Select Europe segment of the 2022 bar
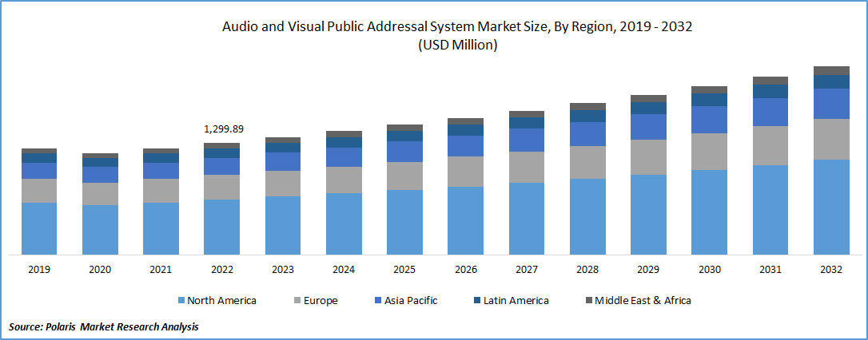The width and height of the screenshot is (868, 340). click(x=222, y=187)
